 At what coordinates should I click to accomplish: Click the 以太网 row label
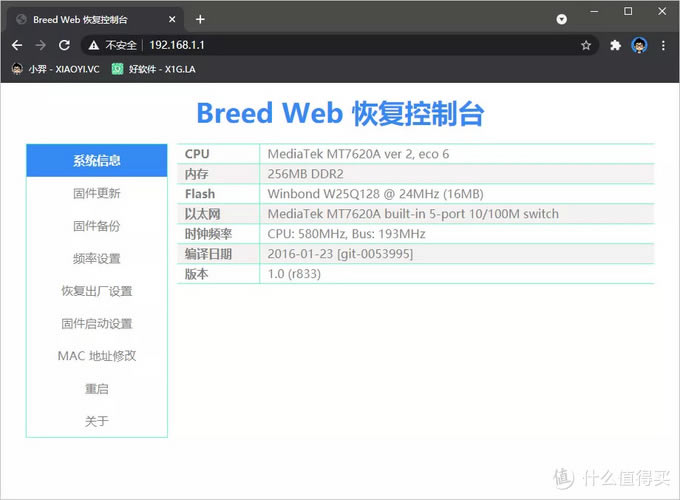tap(203, 214)
